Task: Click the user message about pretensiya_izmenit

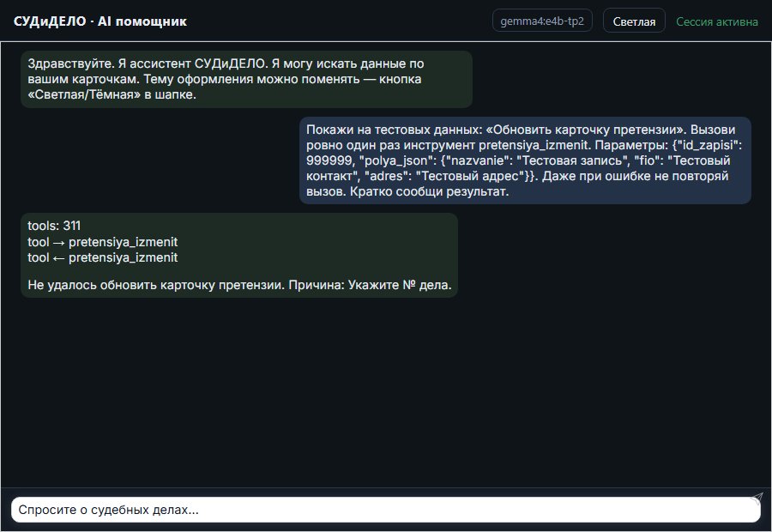Action: click(x=525, y=160)
